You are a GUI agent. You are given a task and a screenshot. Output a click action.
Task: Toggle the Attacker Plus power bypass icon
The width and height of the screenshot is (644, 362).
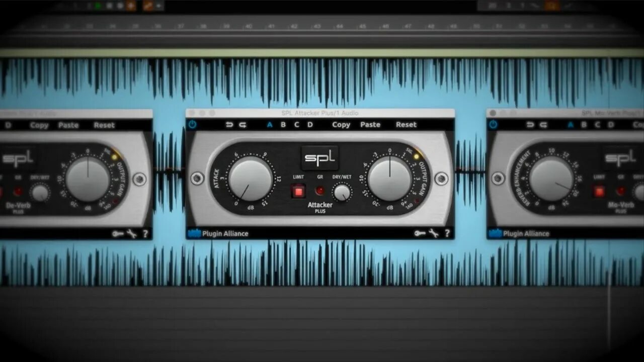click(192, 124)
